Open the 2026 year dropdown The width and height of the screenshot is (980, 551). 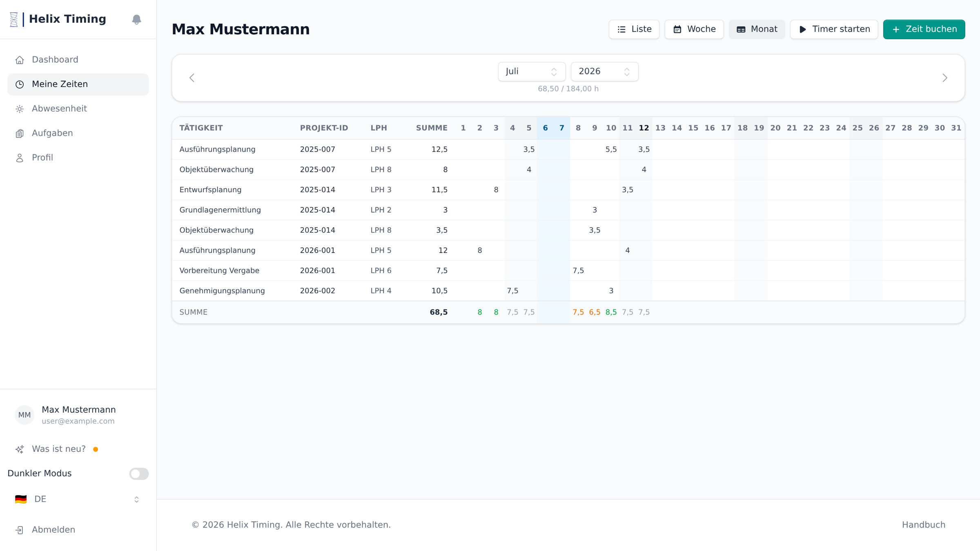point(604,72)
